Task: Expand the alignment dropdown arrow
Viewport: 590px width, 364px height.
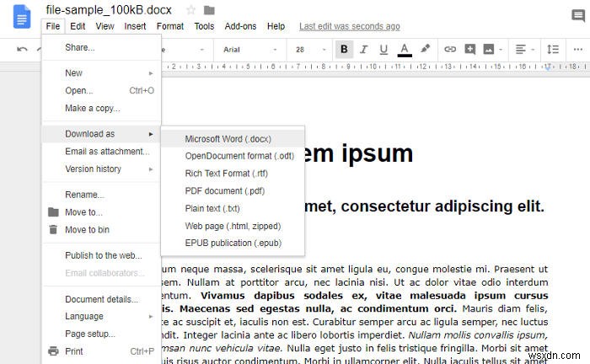Action: [533, 50]
